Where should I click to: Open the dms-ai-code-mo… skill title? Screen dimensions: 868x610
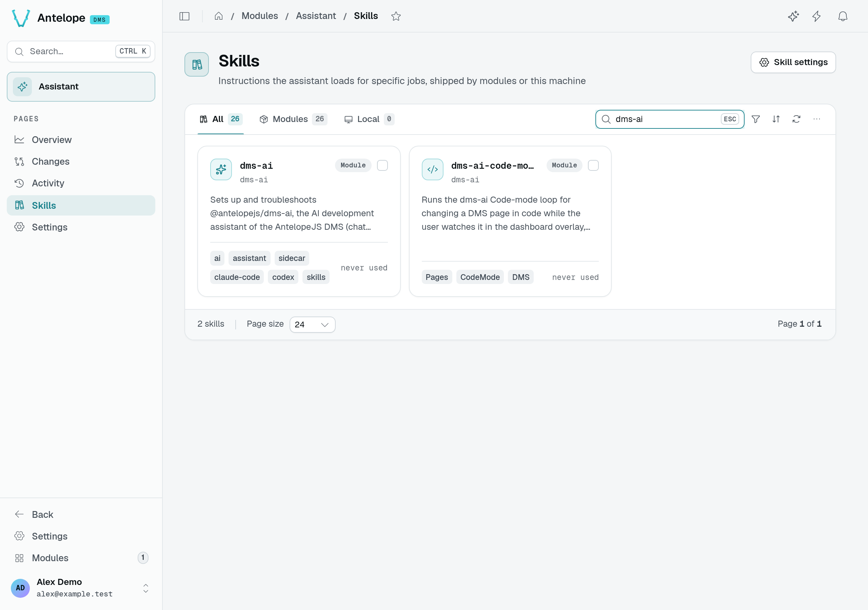[492, 165]
